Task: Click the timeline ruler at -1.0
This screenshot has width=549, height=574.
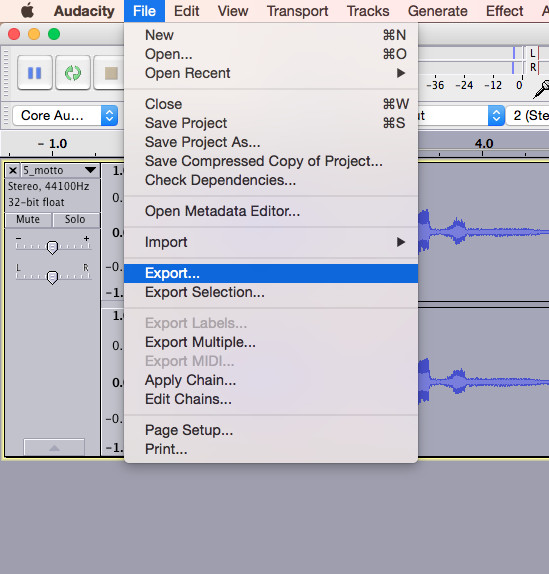Action: 53,144
